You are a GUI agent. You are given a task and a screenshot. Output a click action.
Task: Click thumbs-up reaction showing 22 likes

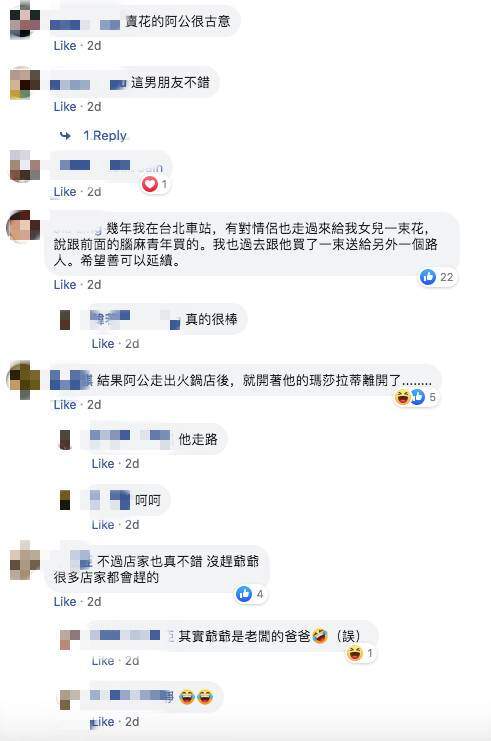coord(428,277)
